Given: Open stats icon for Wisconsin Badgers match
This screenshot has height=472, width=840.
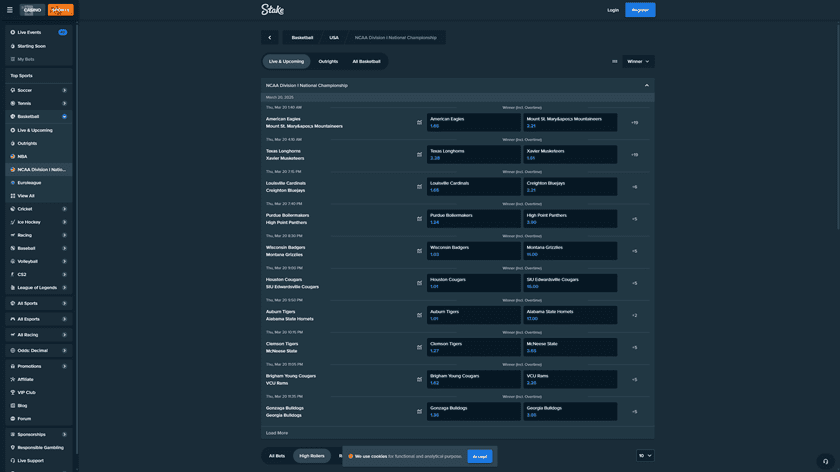Looking at the screenshot, I should click(x=419, y=251).
